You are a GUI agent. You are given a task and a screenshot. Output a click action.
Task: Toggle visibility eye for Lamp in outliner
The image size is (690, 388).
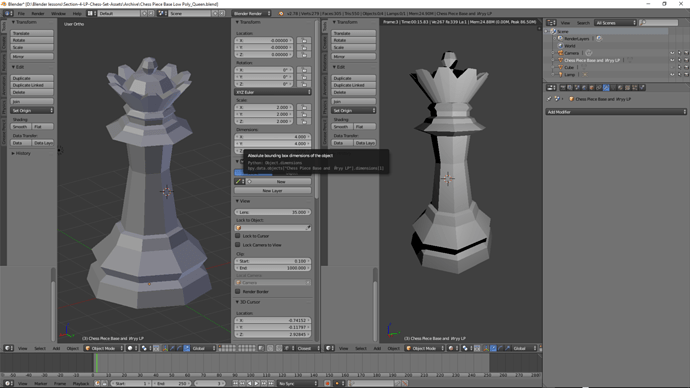click(672, 74)
